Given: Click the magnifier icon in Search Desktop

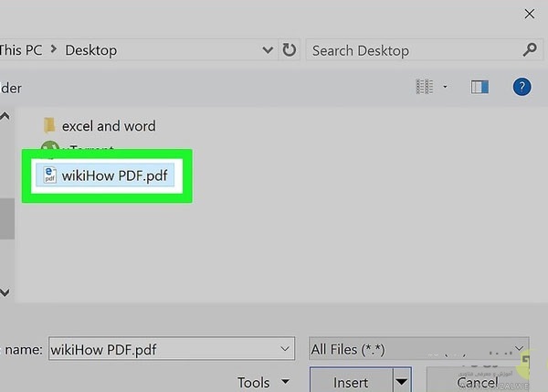Looking at the screenshot, I should (530, 50).
